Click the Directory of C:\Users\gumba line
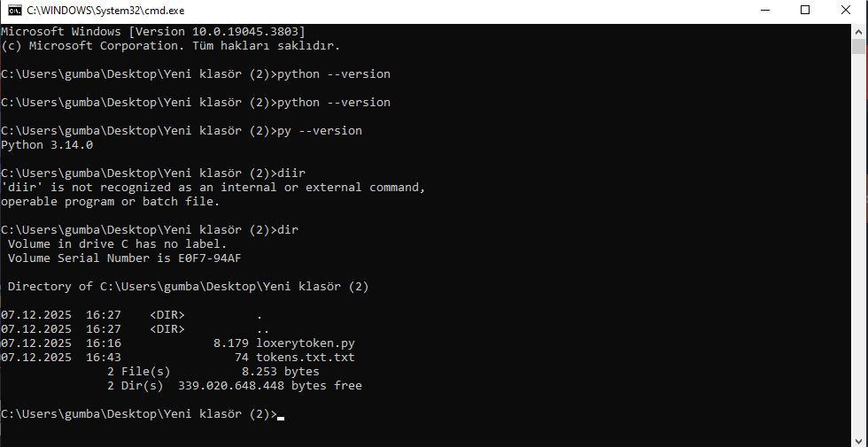 [188, 287]
